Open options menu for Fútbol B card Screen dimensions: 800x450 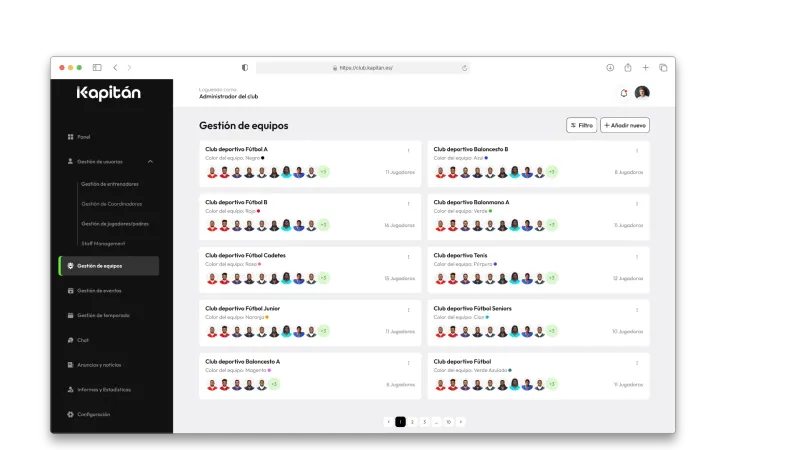point(408,204)
